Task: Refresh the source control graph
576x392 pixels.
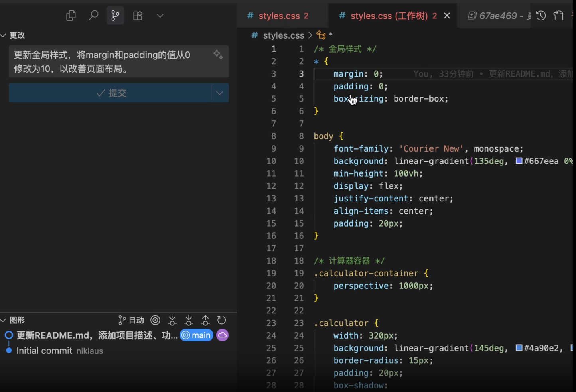Action: click(x=221, y=320)
